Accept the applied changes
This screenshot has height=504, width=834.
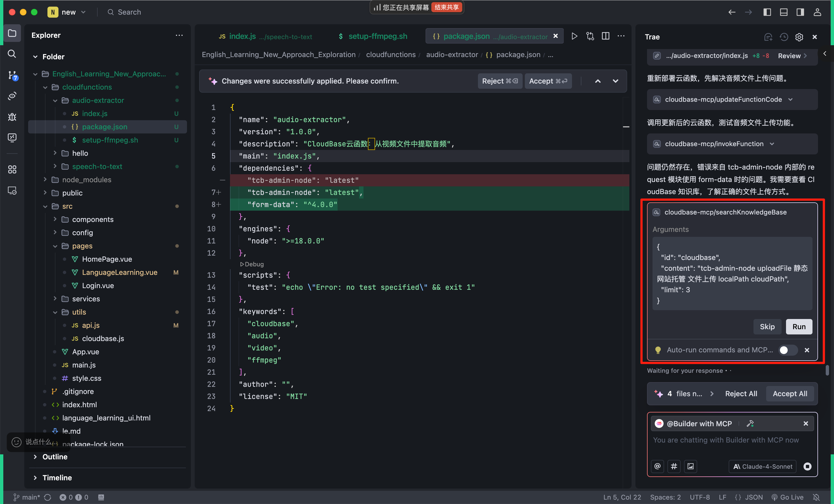[x=548, y=81]
